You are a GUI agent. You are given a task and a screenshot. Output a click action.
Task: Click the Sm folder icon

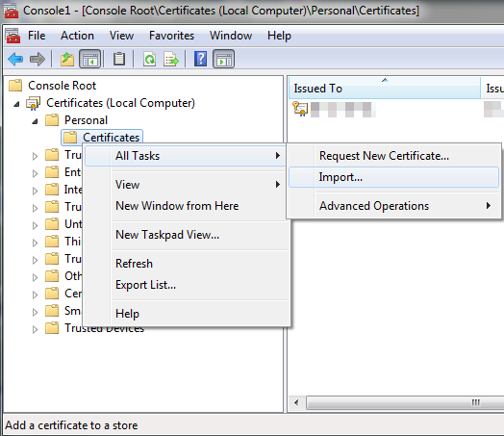52,311
